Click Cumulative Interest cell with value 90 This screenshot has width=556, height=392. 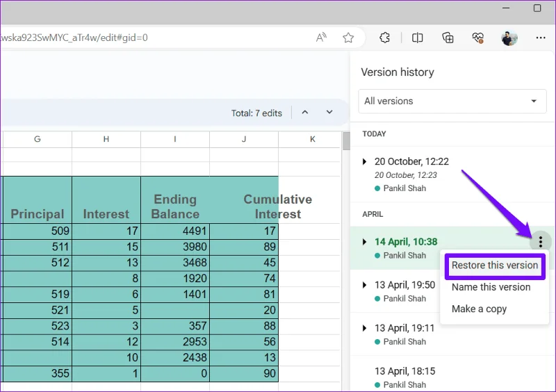point(244,373)
